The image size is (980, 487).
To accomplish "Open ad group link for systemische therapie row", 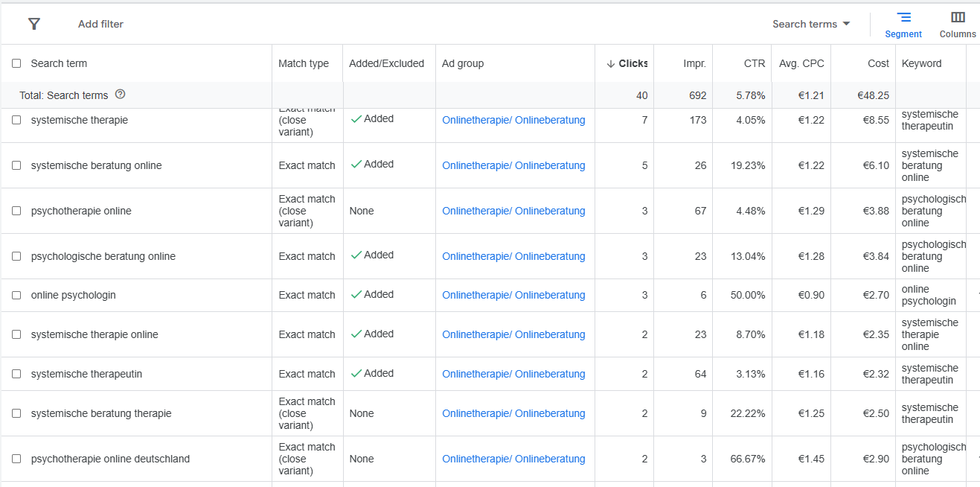I will 513,120.
